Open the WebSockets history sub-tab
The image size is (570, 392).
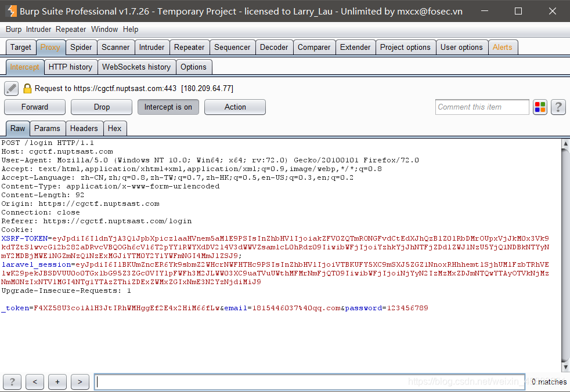pyautogui.click(x=136, y=67)
